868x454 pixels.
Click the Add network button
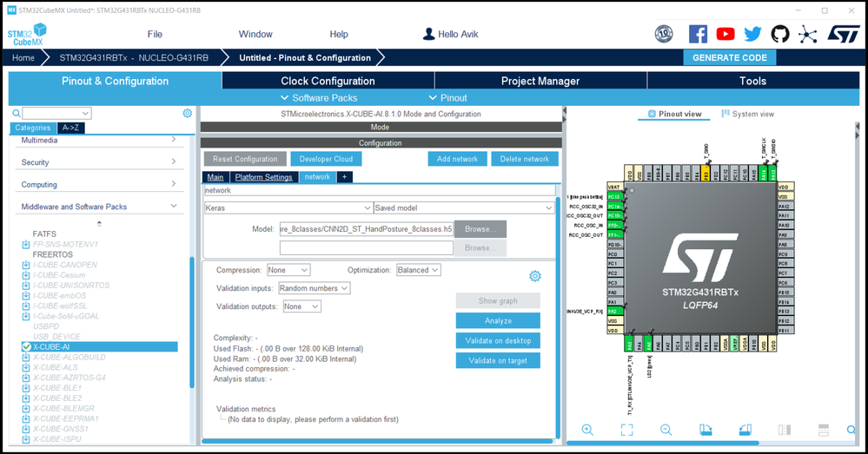tap(457, 159)
